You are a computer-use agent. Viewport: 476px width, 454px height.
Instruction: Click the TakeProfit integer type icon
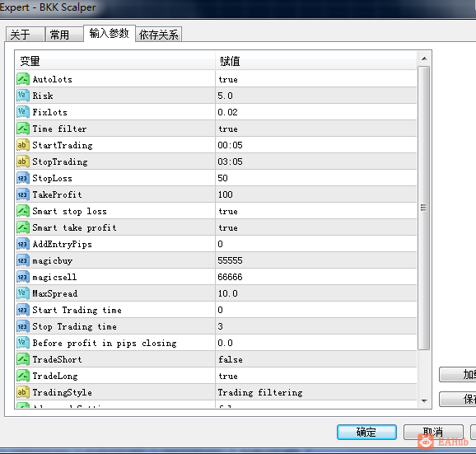[x=23, y=194]
